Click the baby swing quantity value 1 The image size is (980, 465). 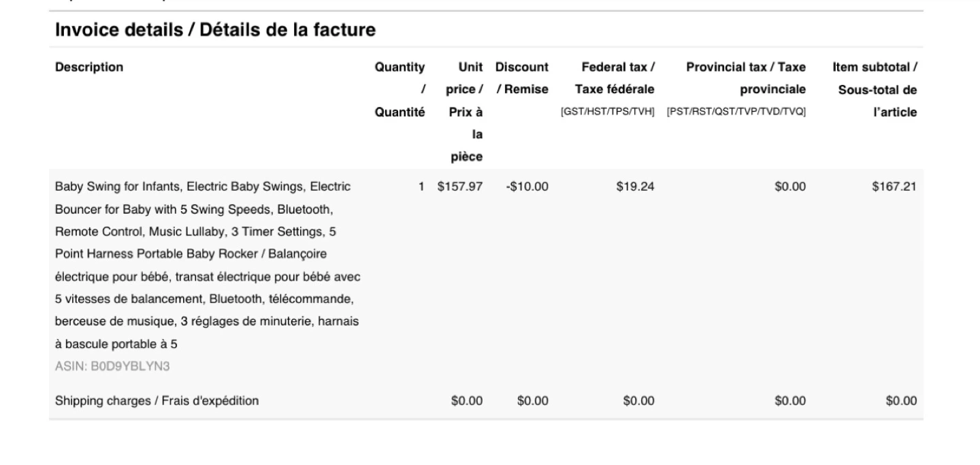tap(421, 187)
